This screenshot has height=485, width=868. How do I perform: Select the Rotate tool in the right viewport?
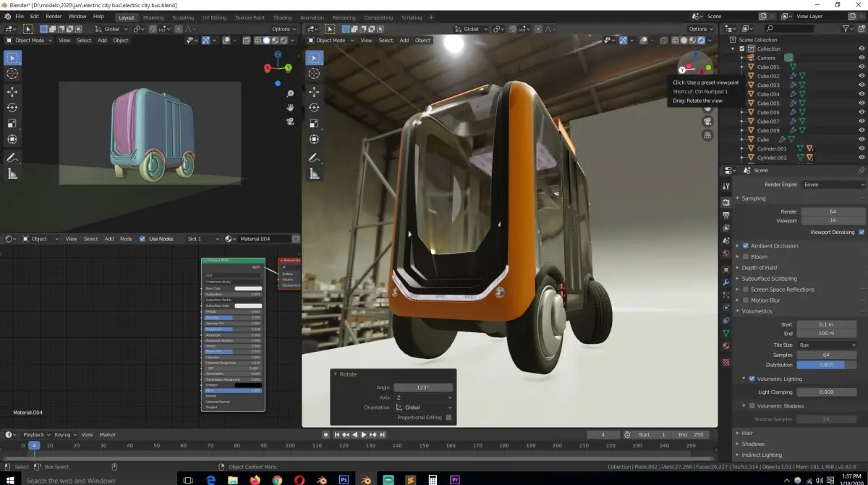point(315,107)
